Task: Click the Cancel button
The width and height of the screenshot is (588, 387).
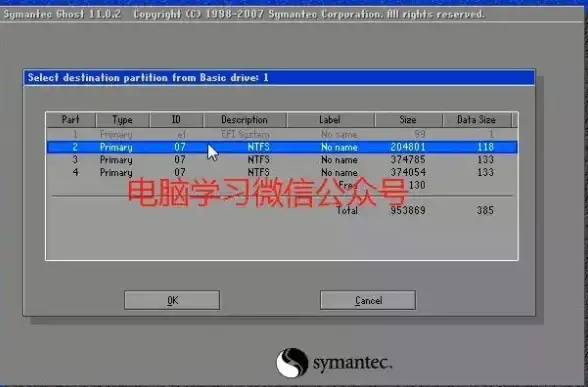Action: click(368, 300)
